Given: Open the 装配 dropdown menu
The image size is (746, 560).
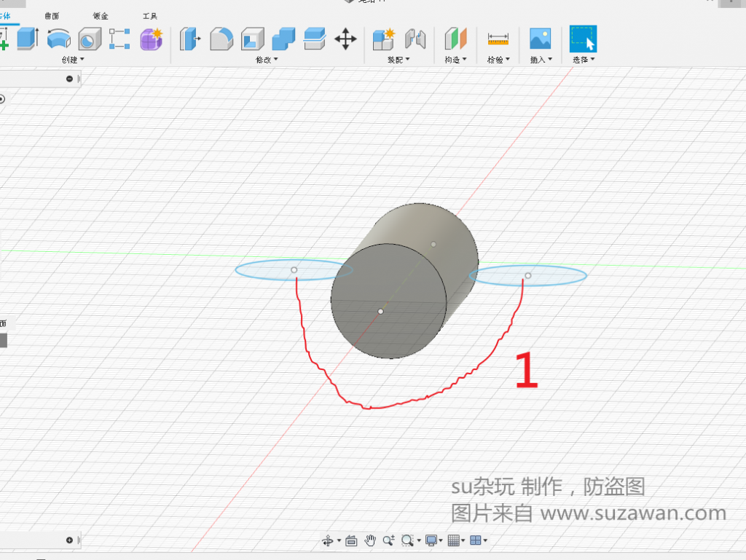Looking at the screenshot, I should tap(398, 60).
